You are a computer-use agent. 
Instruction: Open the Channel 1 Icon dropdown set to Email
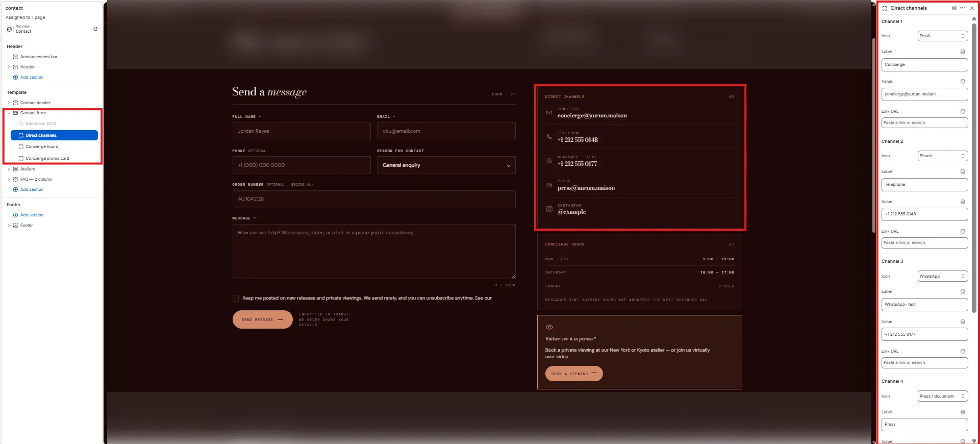pos(942,36)
